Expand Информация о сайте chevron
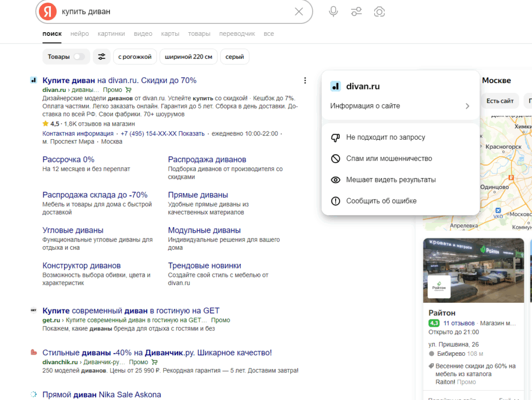This screenshot has width=532, height=400. pyautogui.click(x=467, y=106)
